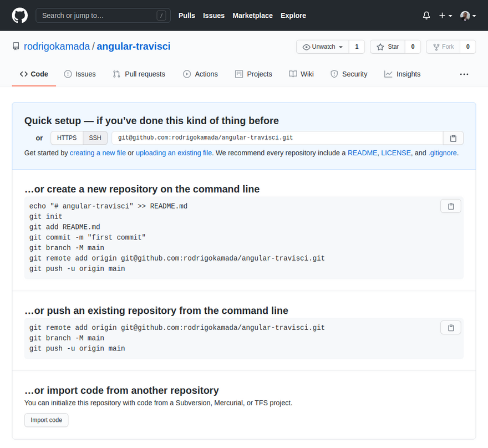
Task: Open the user avatar menu
Action: [x=468, y=16]
